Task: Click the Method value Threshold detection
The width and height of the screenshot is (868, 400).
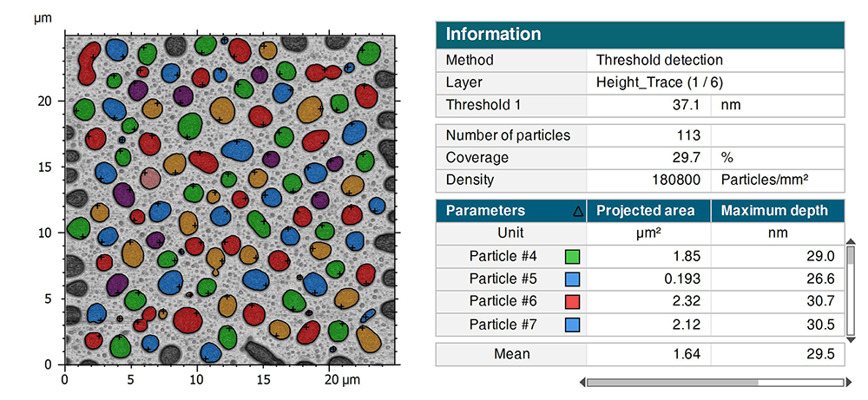Action: (660, 60)
